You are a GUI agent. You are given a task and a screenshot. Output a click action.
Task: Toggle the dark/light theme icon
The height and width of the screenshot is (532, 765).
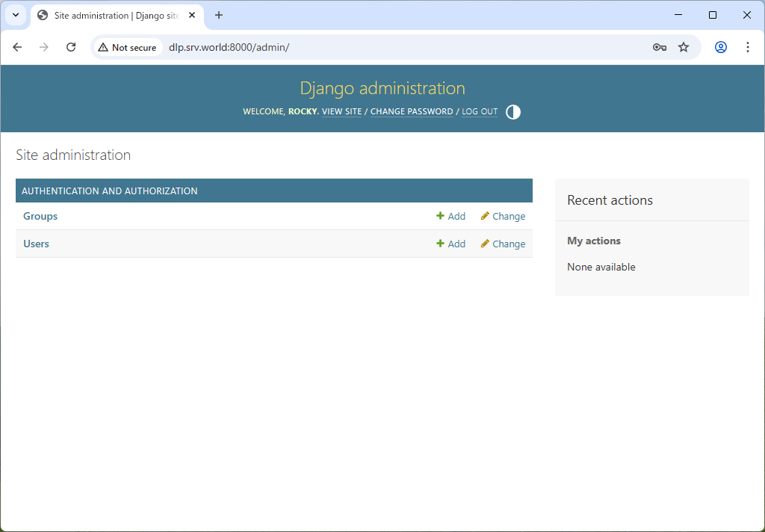point(513,111)
